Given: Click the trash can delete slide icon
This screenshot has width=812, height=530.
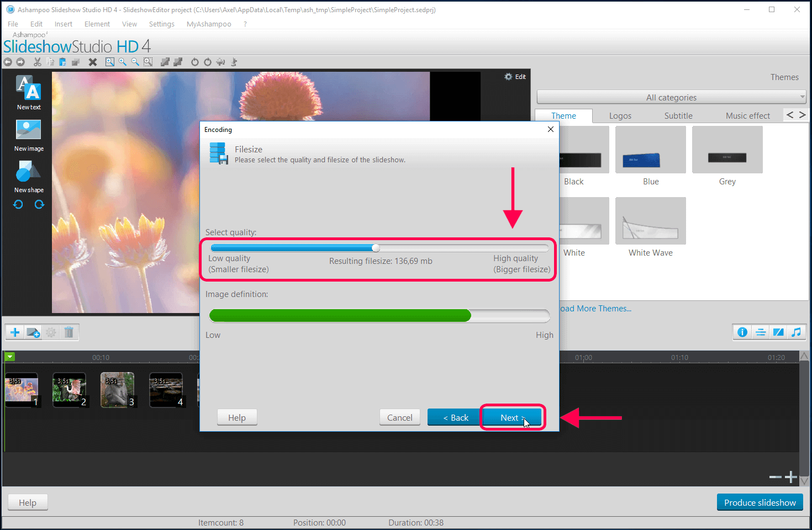Looking at the screenshot, I should coord(69,332).
